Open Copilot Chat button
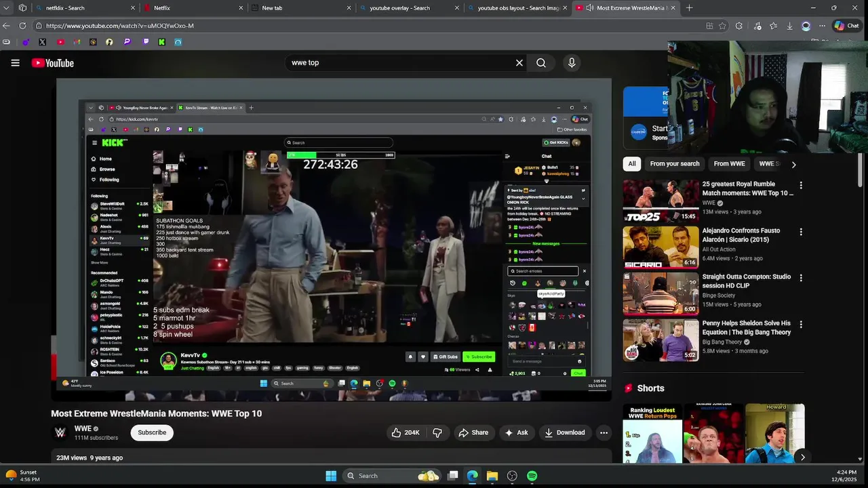Image resolution: width=868 pixels, height=488 pixels. [846, 26]
